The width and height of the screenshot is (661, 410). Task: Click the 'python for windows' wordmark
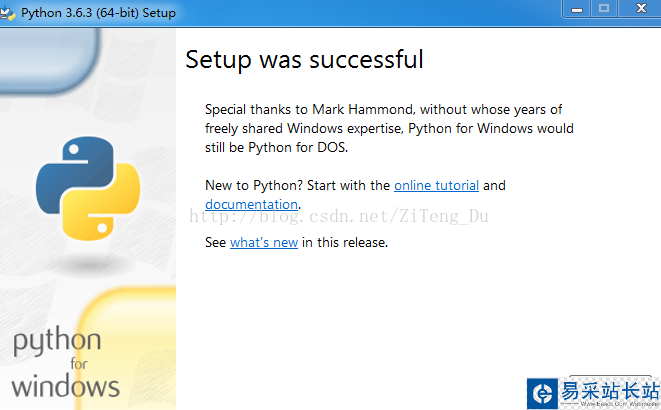click(65, 364)
